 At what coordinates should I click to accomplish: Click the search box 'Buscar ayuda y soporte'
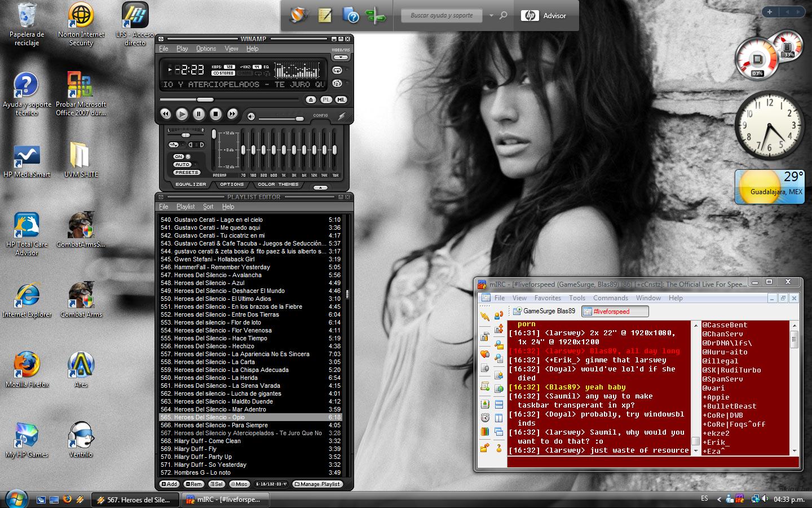(x=442, y=16)
